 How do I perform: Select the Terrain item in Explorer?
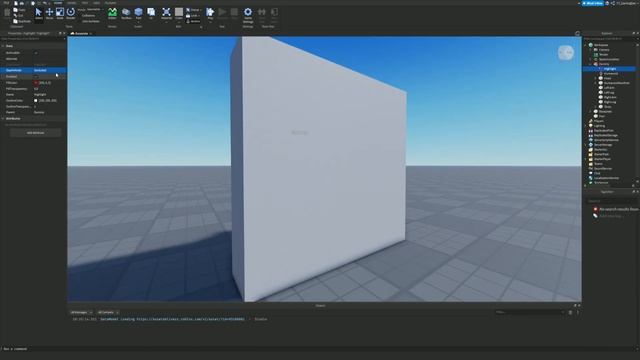(603, 54)
